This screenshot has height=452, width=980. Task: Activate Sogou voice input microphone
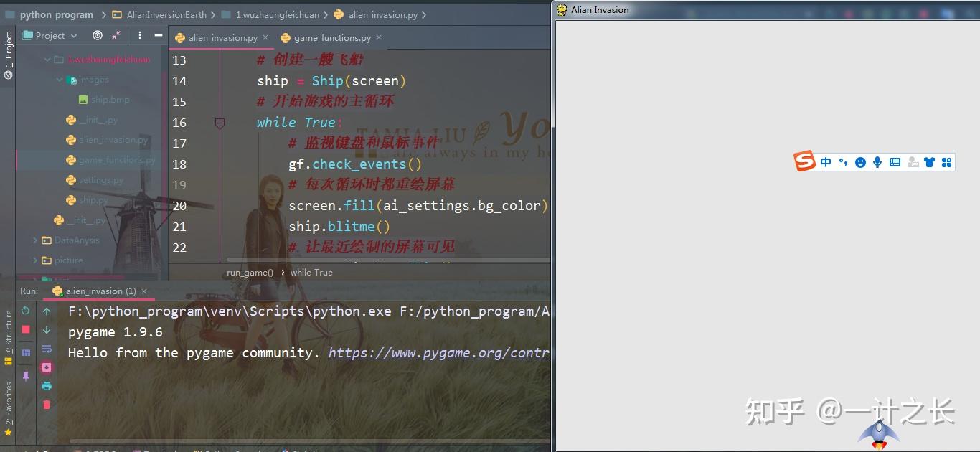pyautogui.click(x=877, y=161)
